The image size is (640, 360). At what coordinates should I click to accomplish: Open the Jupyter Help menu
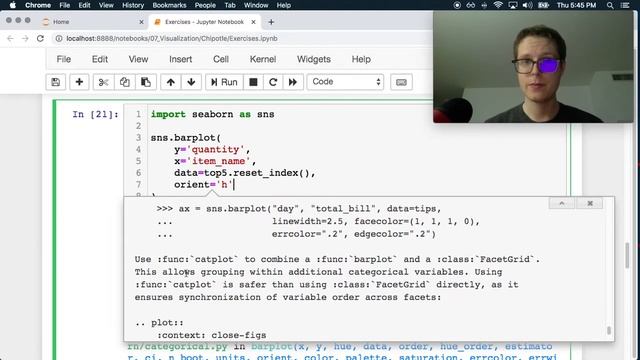[361, 59]
